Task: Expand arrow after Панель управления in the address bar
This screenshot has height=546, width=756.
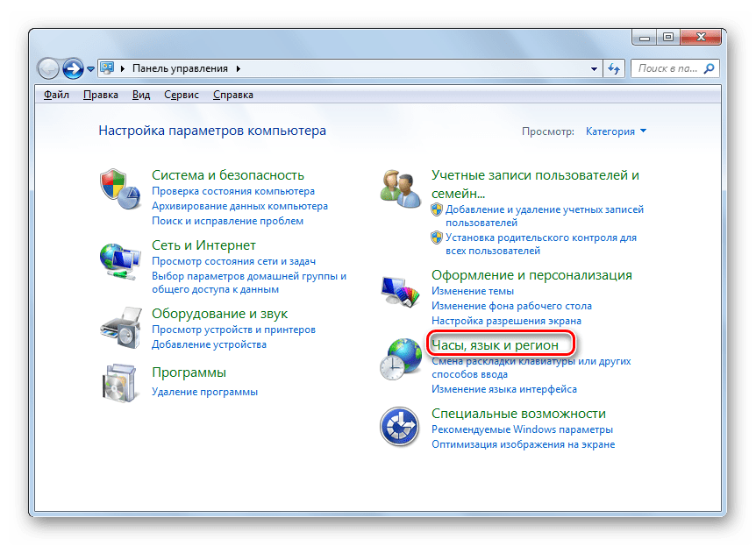Action: coord(239,68)
